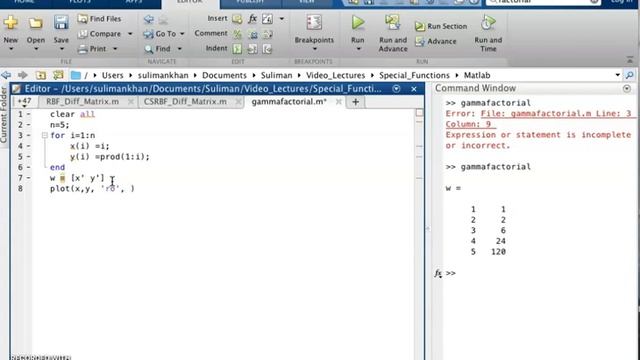Expand the Run dropdown arrow
The height and width of the screenshot is (360, 640).
pyautogui.click(x=358, y=49)
